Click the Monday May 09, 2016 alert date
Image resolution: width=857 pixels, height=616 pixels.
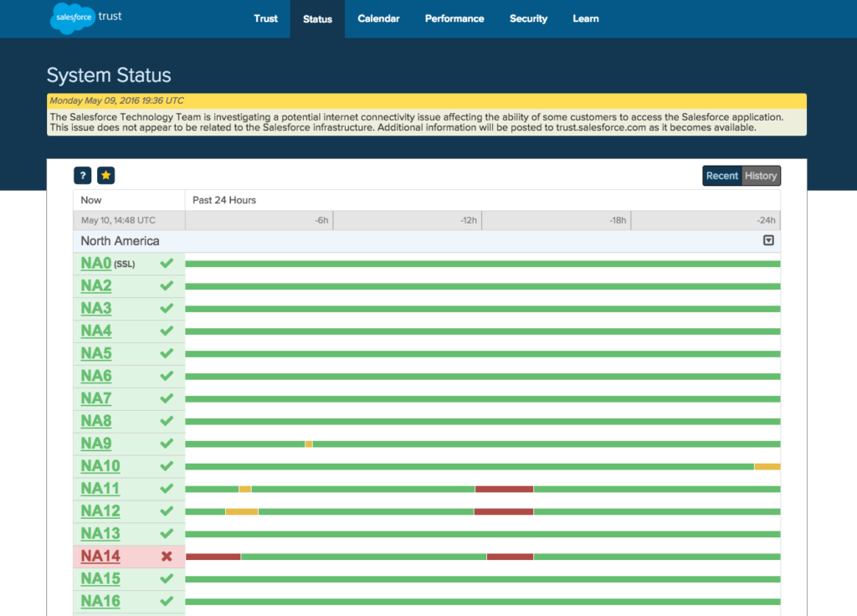(116, 100)
